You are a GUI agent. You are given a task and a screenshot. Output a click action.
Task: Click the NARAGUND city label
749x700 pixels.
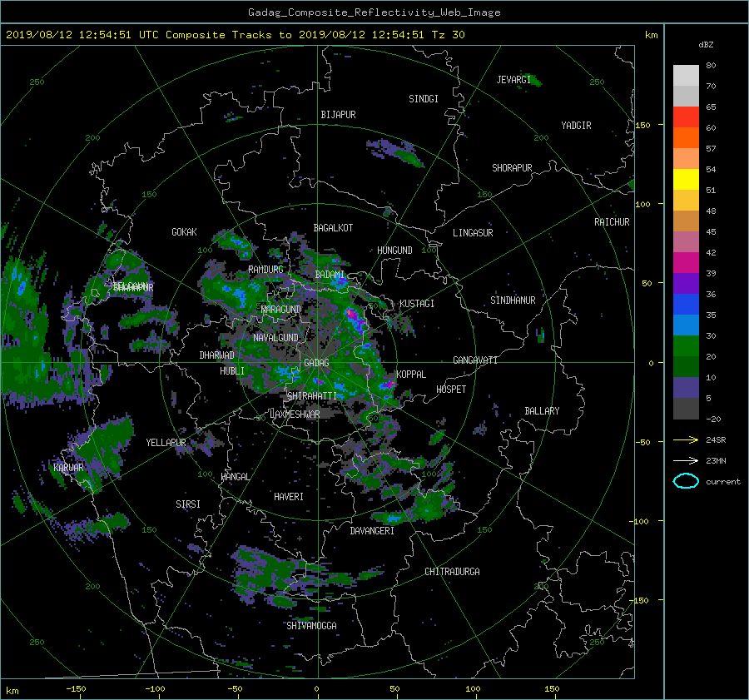(281, 310)
